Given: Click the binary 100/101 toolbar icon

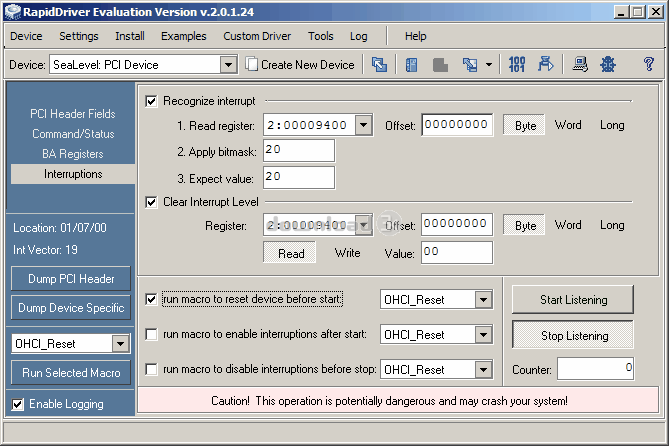Looking at the screenshot, I should pyautogui.click(x=517, y=65).
